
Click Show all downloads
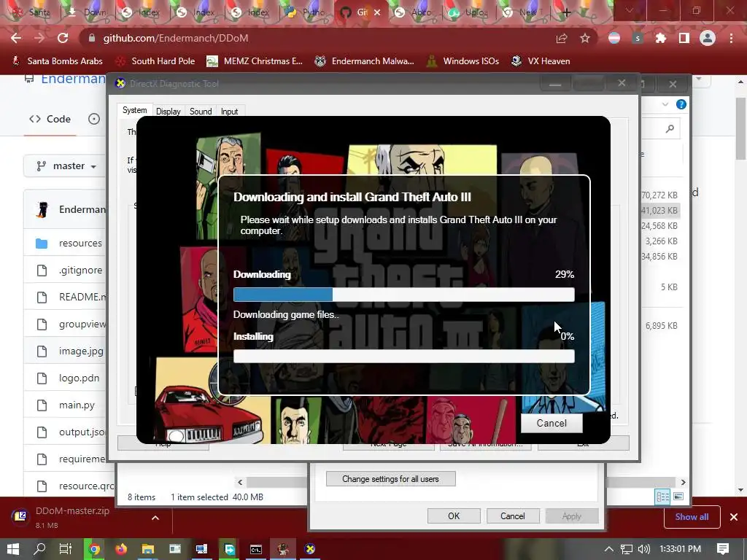tap(692, 517)
